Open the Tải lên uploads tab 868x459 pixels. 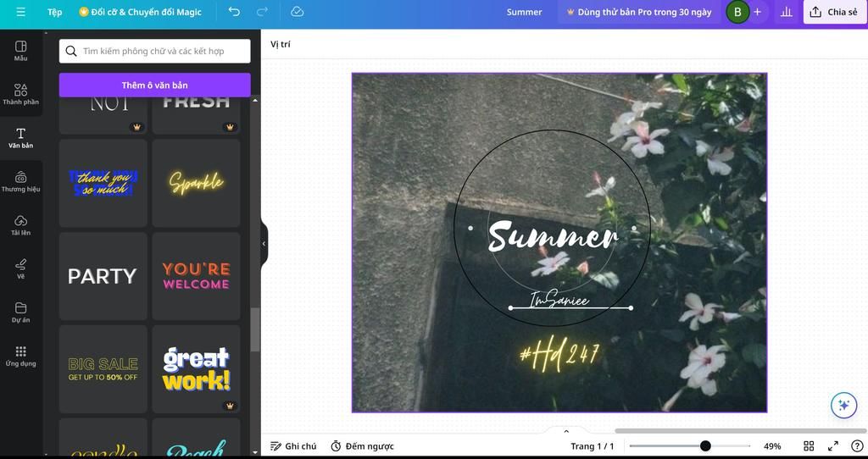[21, 225]
